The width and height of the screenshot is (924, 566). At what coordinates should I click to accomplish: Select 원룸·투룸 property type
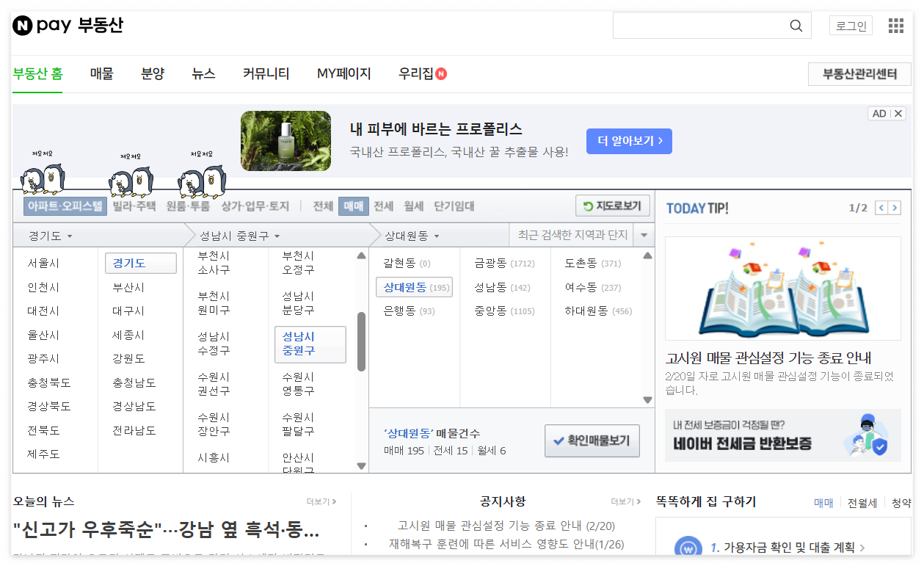[x=189, y=206]
